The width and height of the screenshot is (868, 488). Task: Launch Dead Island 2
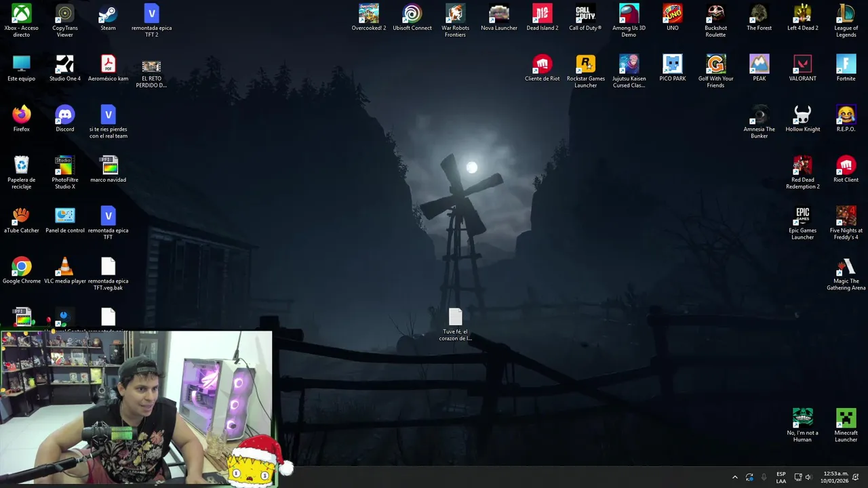point(542,14)
